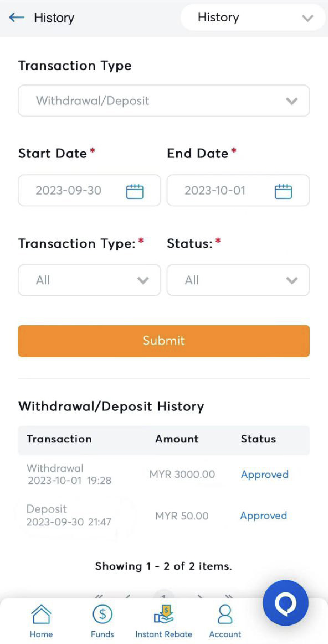Open the Funds dollar icon
Image resolution: width=328 pixels, height=644 pixels.
point(102,615)
